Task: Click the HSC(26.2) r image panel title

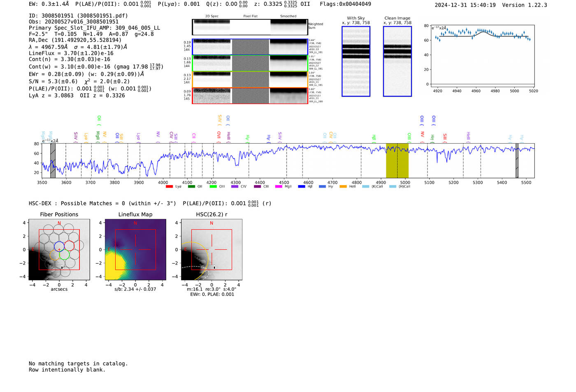Action: (x=211, y=214)
